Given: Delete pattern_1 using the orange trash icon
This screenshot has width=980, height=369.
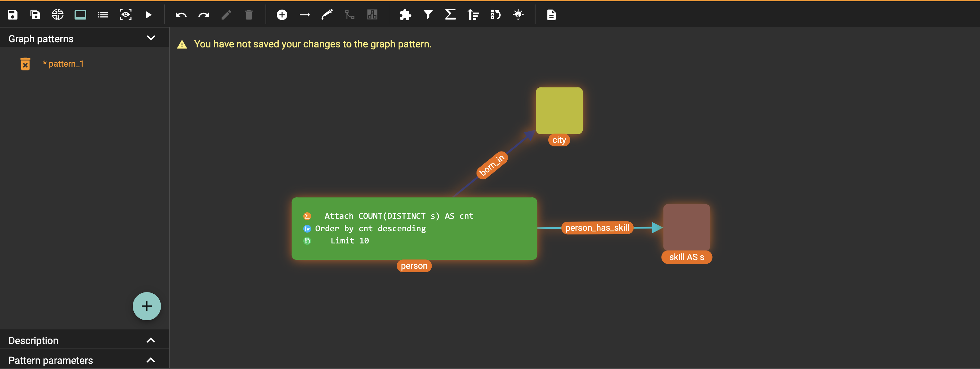Looking at the screenshot, I should coord(25,64).
